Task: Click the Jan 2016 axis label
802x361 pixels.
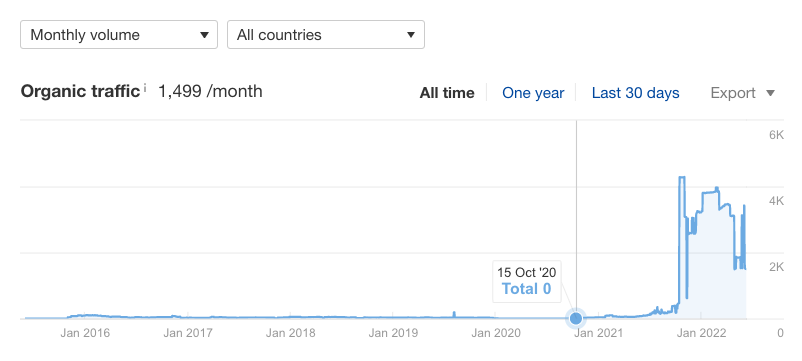Action: (x=85, y=333)
